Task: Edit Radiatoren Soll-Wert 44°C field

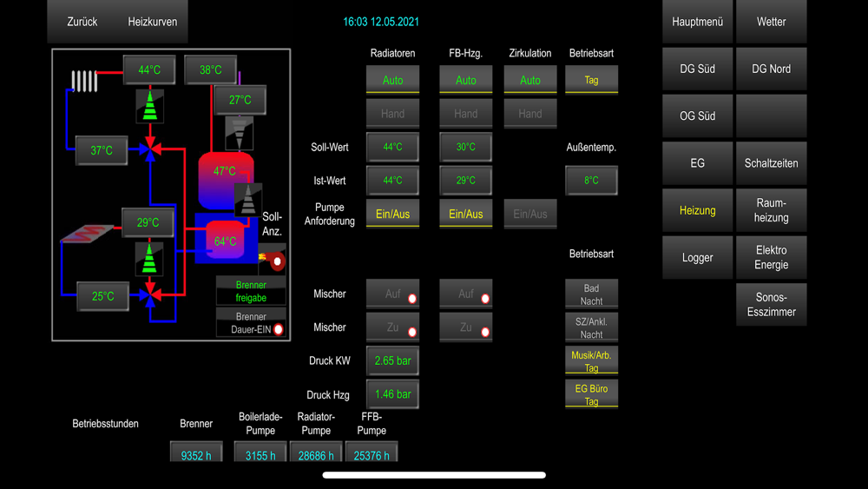Action: tap(392, 148)
